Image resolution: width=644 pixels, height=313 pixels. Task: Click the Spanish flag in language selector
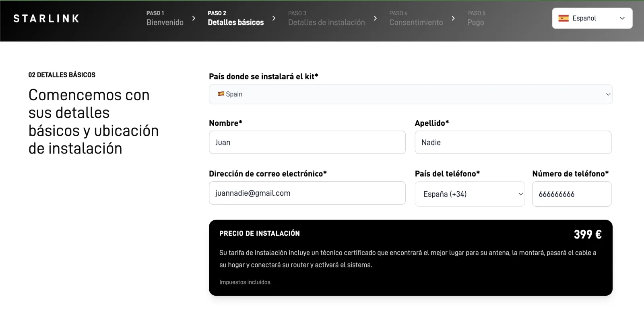click(x=563, y=18)
